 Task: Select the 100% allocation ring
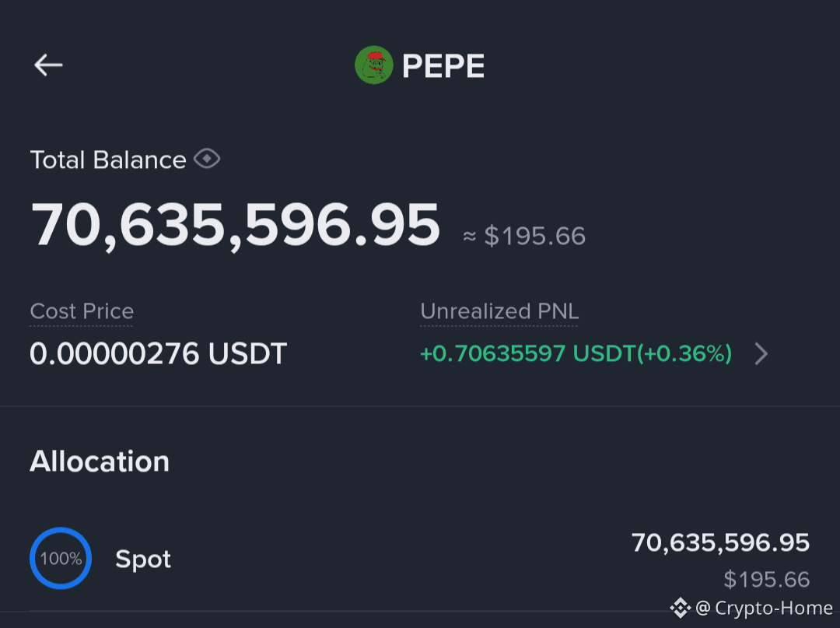click(61, 558)
